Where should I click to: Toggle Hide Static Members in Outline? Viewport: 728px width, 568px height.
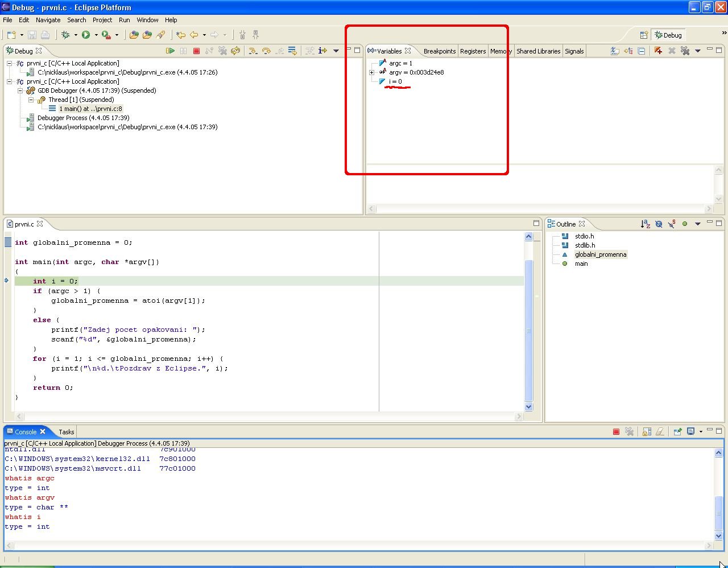click(x=672, y=224)
